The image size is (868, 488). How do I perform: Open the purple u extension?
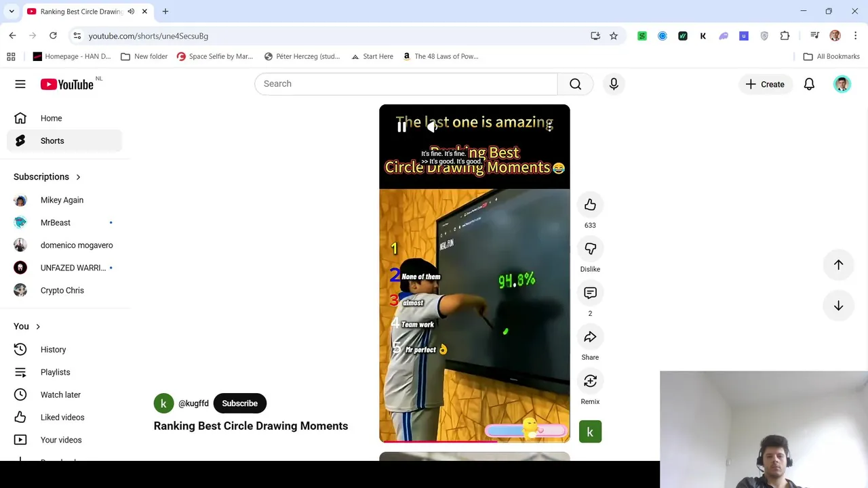[744, 36]
